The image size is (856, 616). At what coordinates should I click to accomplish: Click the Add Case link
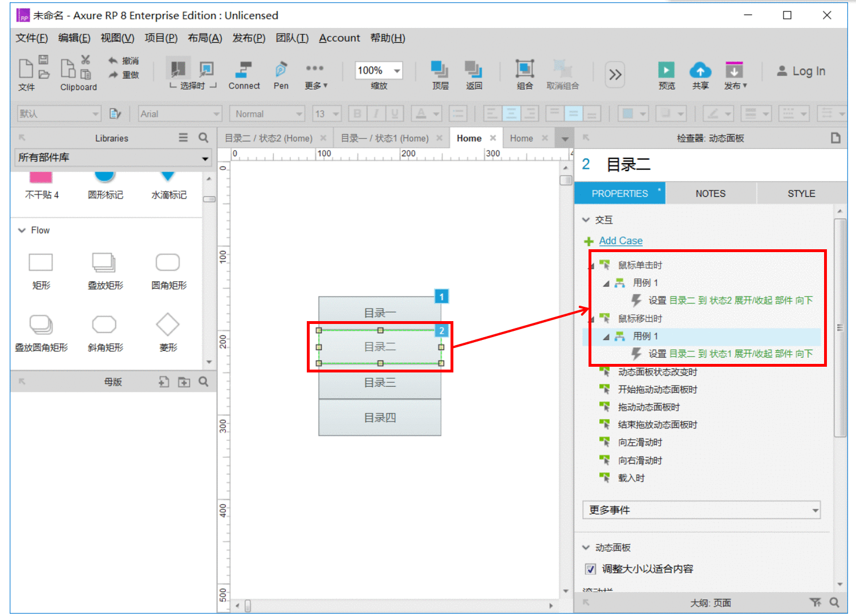(620, 241)
